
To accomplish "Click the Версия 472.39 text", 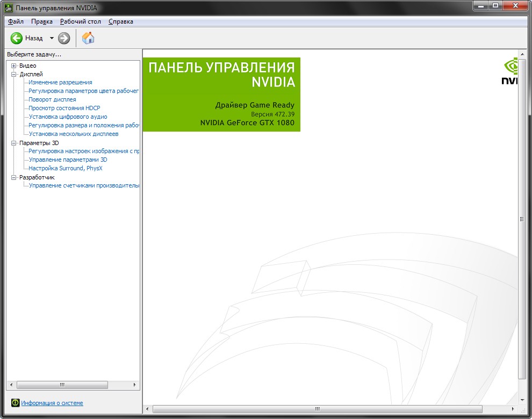I will 273,114.
